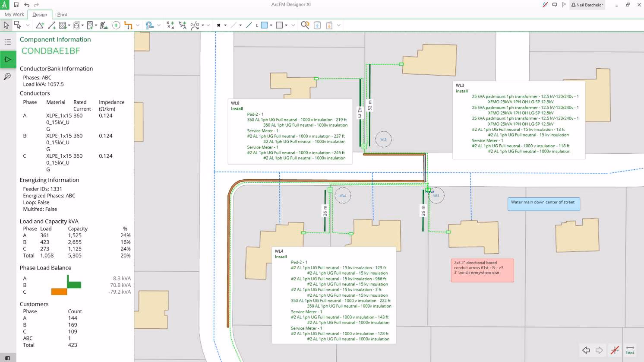
Task: Click the undo arrow icon
Action: click(x=27, y=5)
